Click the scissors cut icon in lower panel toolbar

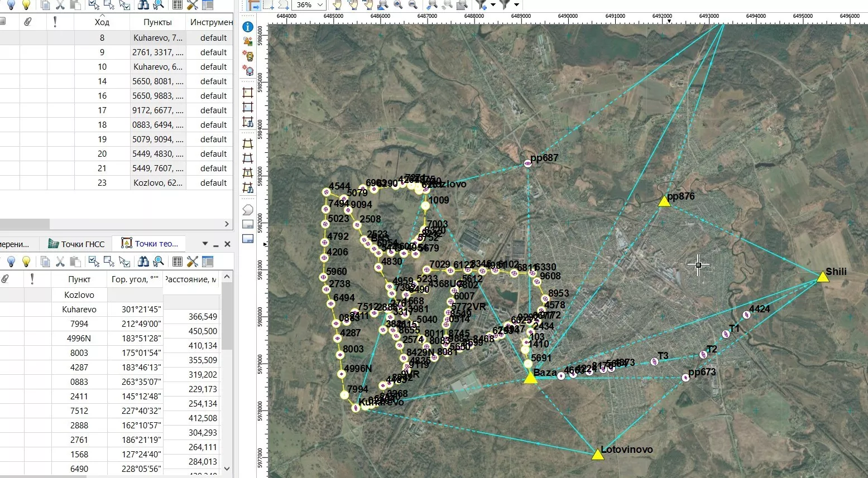tap(60, 262)
